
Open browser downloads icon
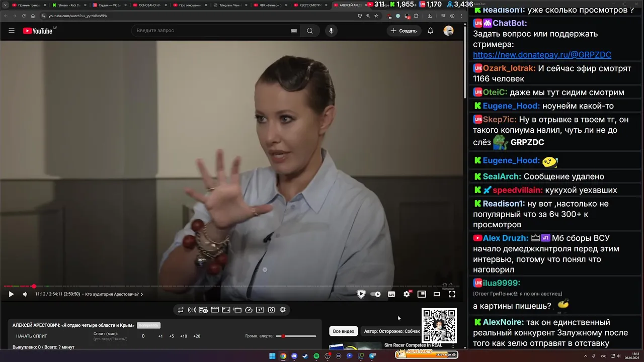tap(429, 16)
